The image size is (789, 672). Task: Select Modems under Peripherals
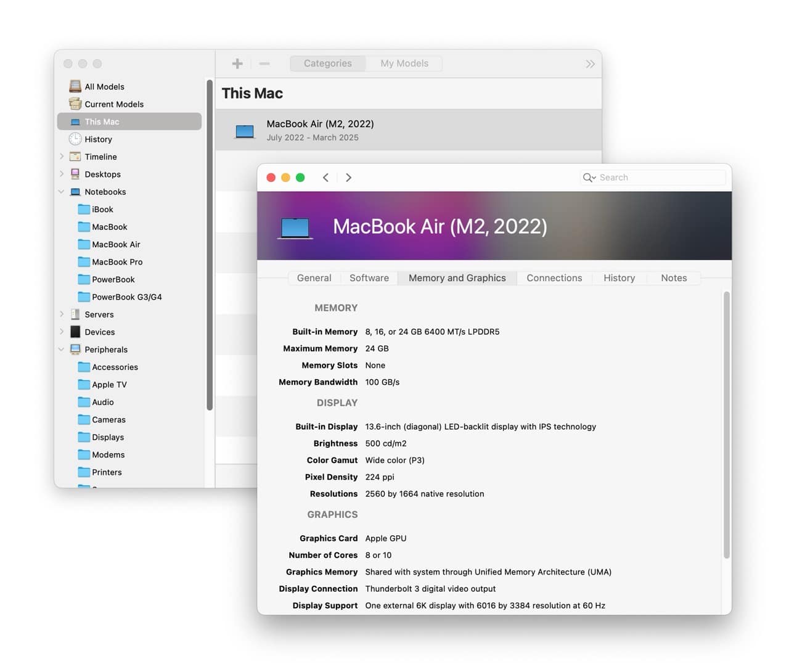point(129,454)
